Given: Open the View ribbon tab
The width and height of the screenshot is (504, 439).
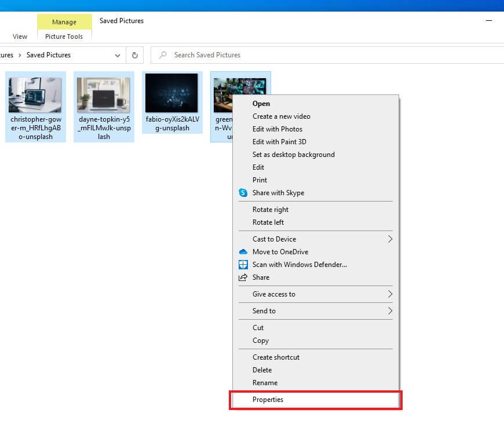Looking at the screenshot, I should coord(20,36).
